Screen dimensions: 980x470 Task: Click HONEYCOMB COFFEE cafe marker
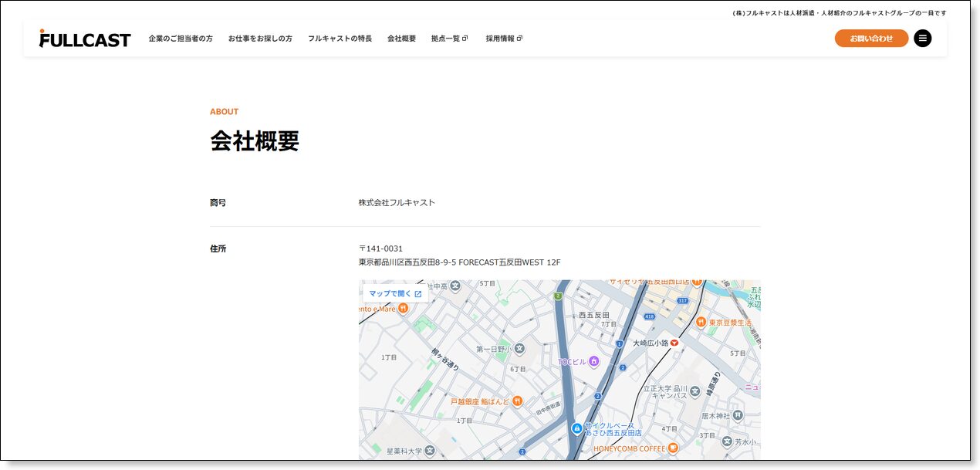(x=673, y=448)
